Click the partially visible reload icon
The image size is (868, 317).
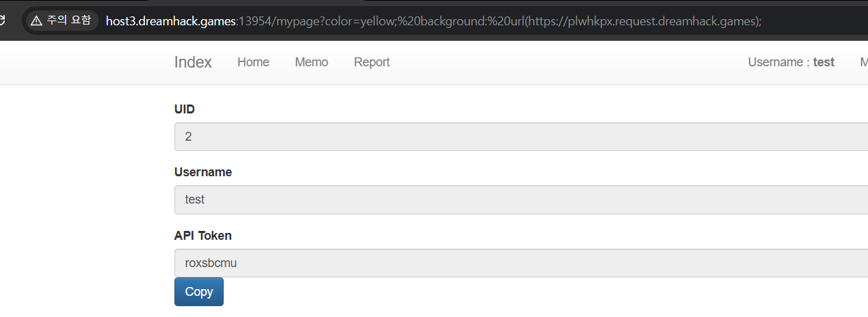[x=3, y=21]
